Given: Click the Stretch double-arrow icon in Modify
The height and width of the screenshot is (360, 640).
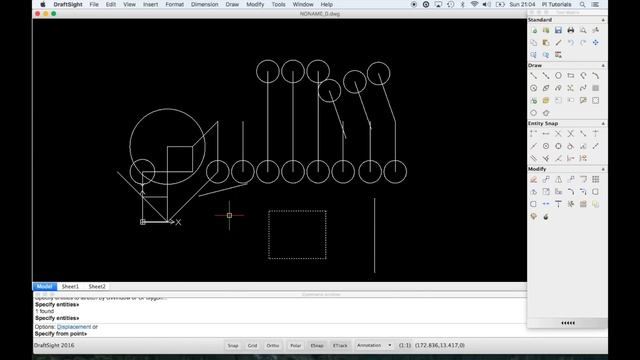Looking at the screenshot, I should (546, 204).
